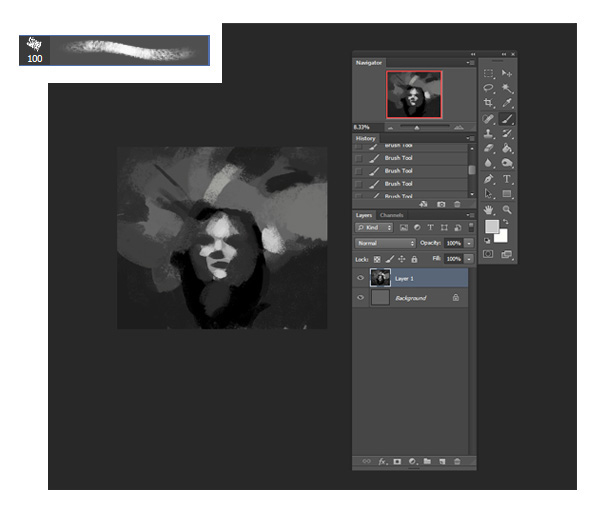This screenshot has height=519, width=600.
Task: Delete current state in History panel
Action: click(x=457, y=204)
